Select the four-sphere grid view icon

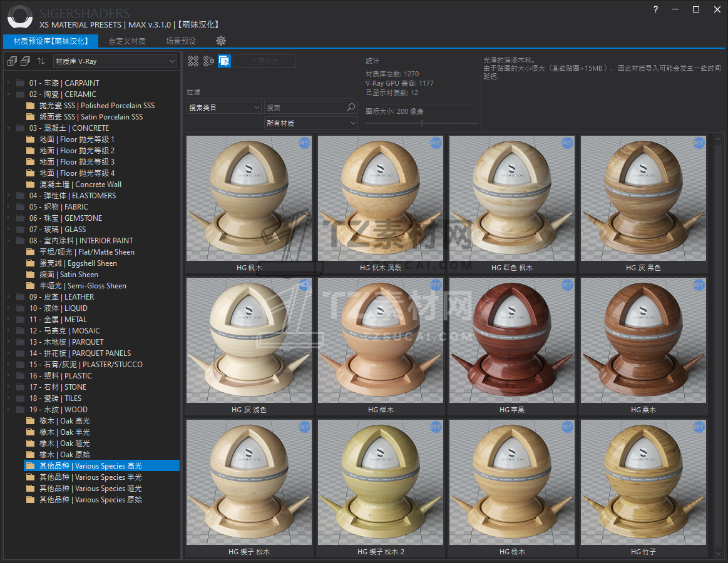pyautogui.click(x=193, y=61)
